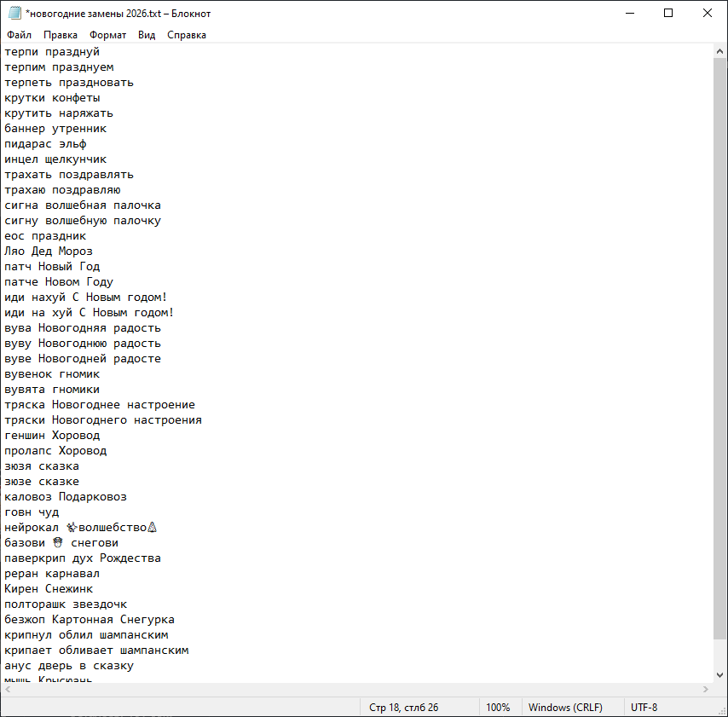Click the horizontal scrollbar left arrow
This screenshot has height=717, width=728.
(8, 690)
